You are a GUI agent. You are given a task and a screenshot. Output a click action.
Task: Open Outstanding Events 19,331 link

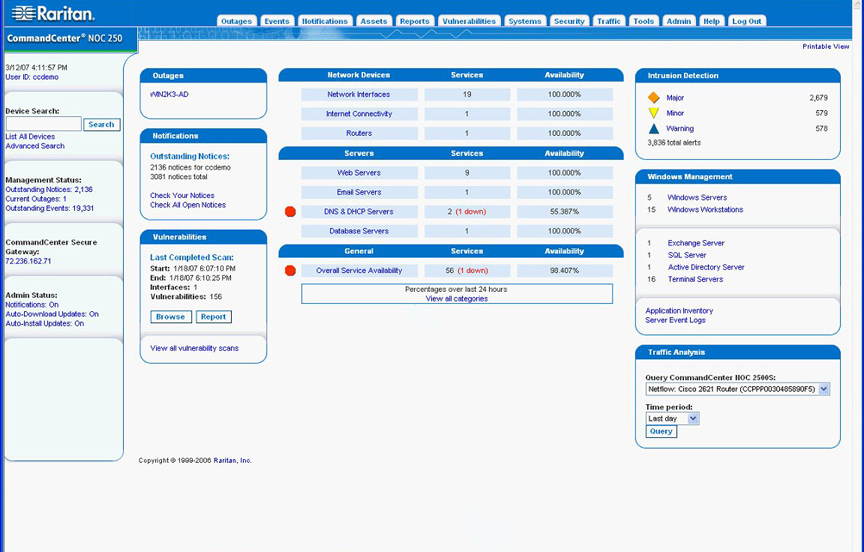pyautogui.click(x=50, y=208)
